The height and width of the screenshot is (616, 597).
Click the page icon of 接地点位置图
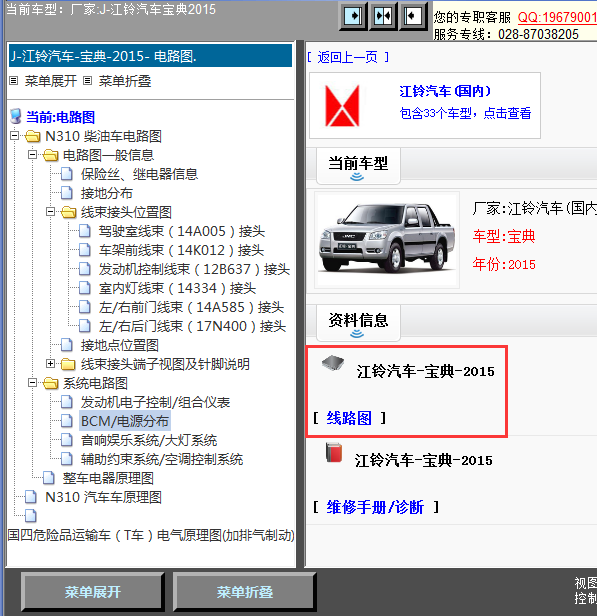tap(67, 345)
